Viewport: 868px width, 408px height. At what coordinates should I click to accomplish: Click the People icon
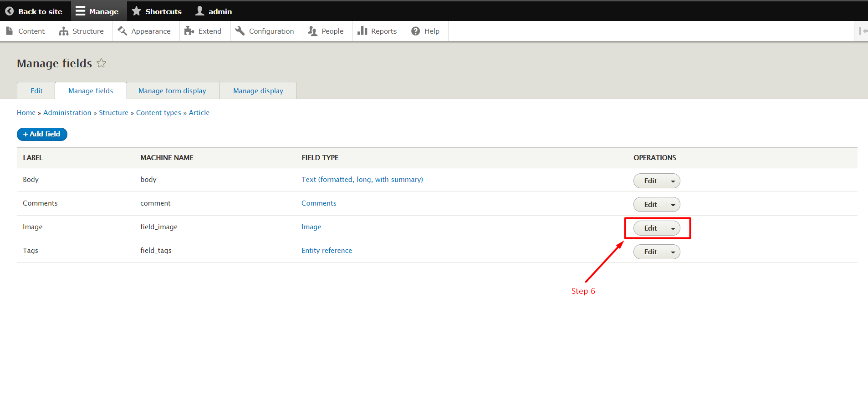312,31
